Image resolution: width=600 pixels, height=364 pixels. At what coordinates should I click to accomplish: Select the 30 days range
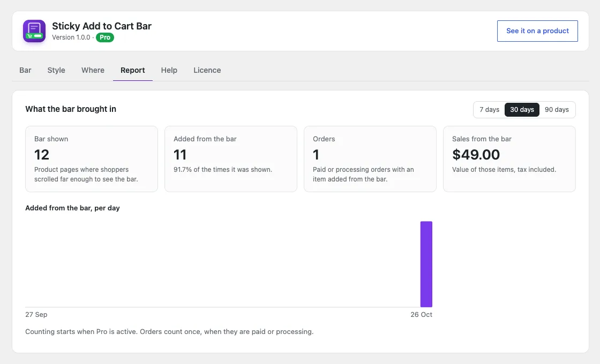522,110
